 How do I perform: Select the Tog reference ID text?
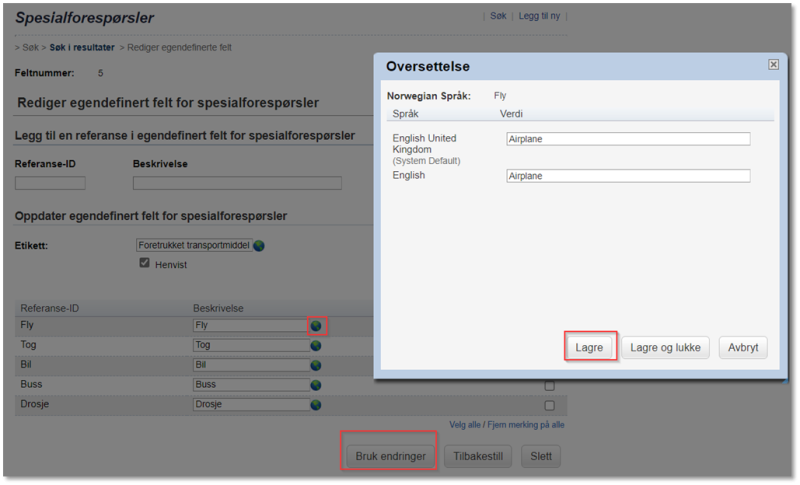click(x=28, y=345)
